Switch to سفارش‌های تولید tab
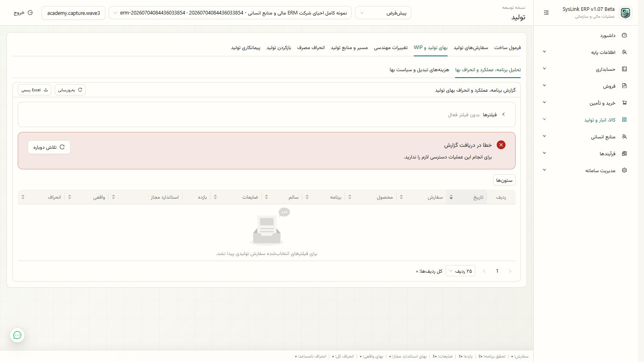This screenshot has height=362, width=644. pyautogui.click(x=471, y=47)
